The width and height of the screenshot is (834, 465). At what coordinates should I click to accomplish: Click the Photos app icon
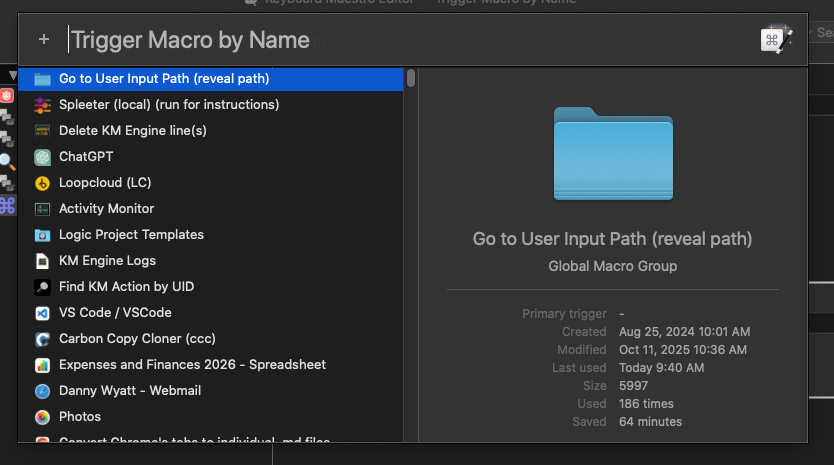(x=42, y=417)
